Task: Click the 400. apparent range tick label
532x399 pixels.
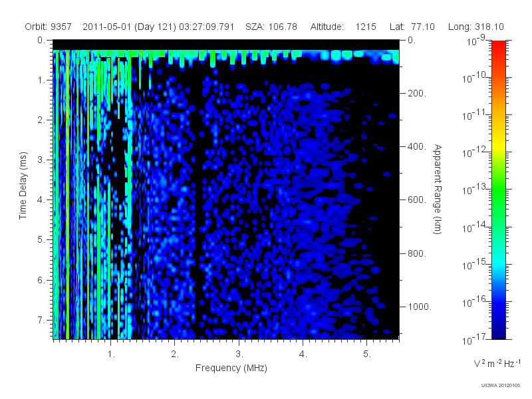Action: pos(417,146)
